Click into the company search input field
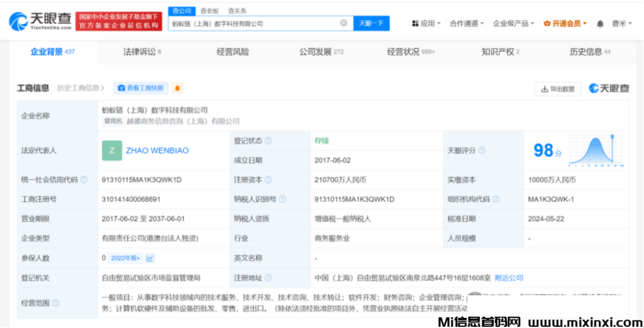 pos(252,23)
